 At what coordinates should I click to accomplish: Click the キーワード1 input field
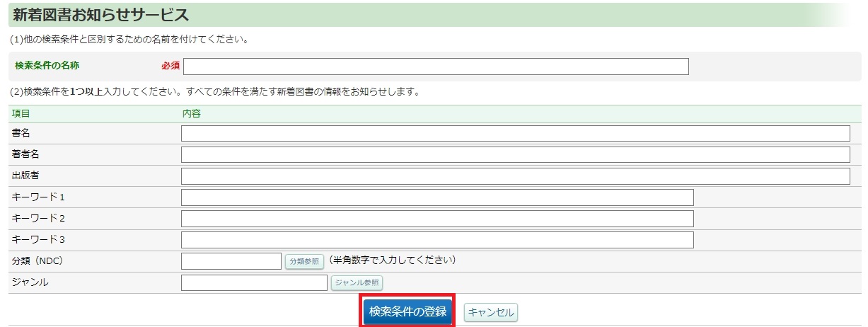437,197
